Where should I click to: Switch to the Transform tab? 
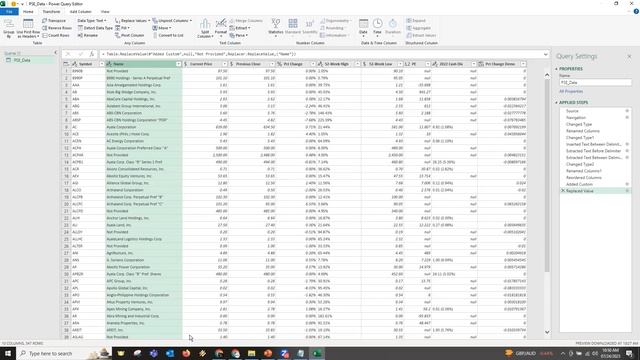(x=51, y=11)
